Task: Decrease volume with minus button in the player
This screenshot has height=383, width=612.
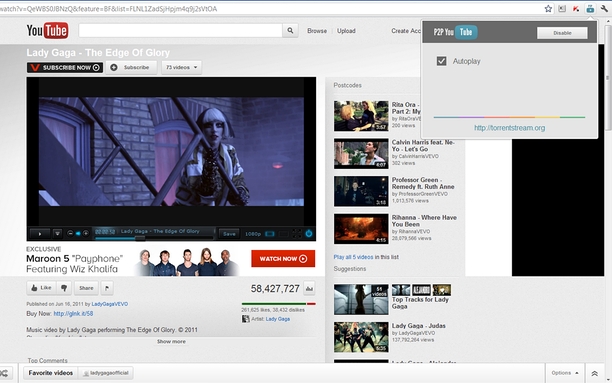Action: (x=70, y=233)
